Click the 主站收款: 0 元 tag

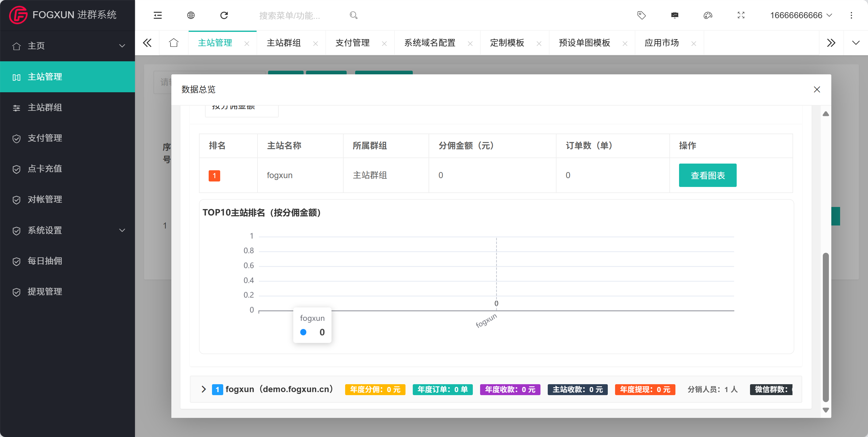pyautogui.click(x=577, y=389)
